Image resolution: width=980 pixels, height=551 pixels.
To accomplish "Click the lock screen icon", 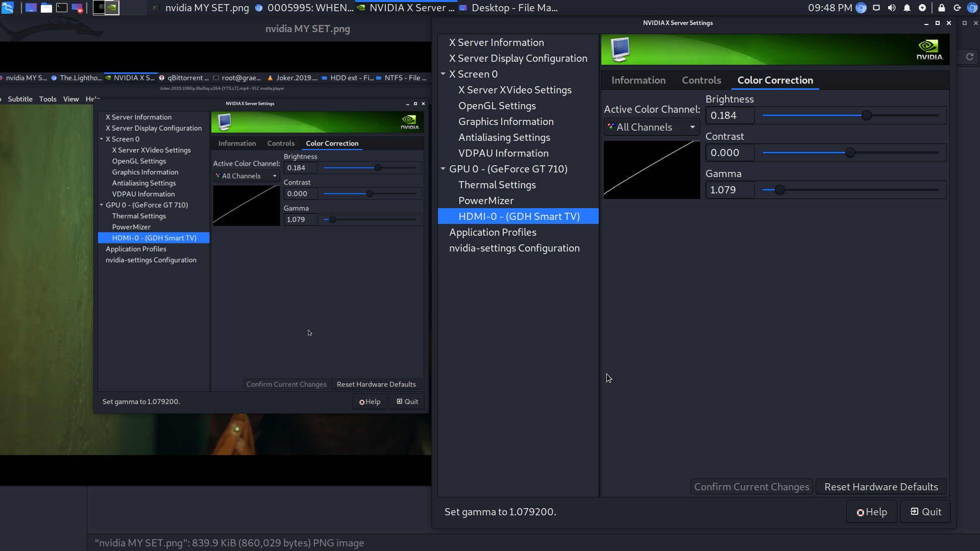I will 941,8.
